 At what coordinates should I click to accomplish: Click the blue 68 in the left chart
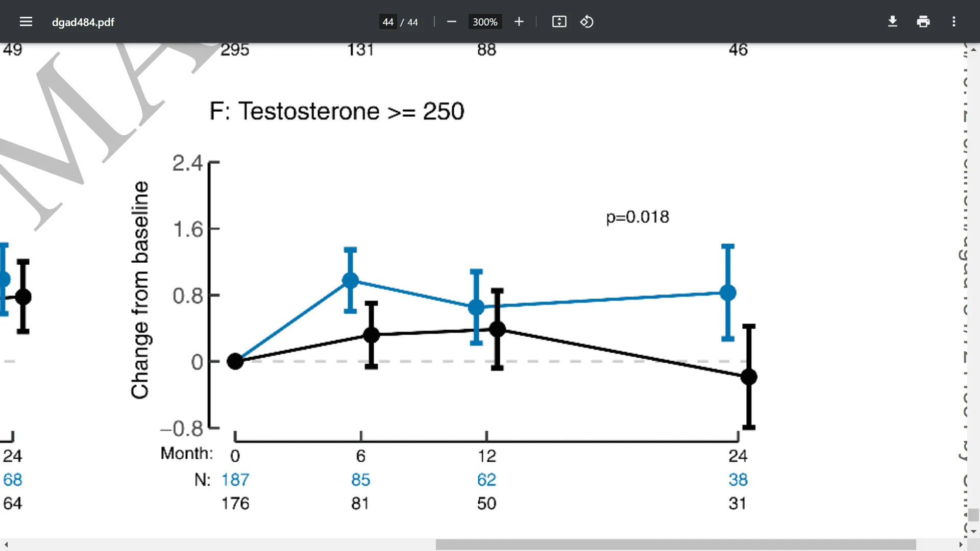[13, 480]
